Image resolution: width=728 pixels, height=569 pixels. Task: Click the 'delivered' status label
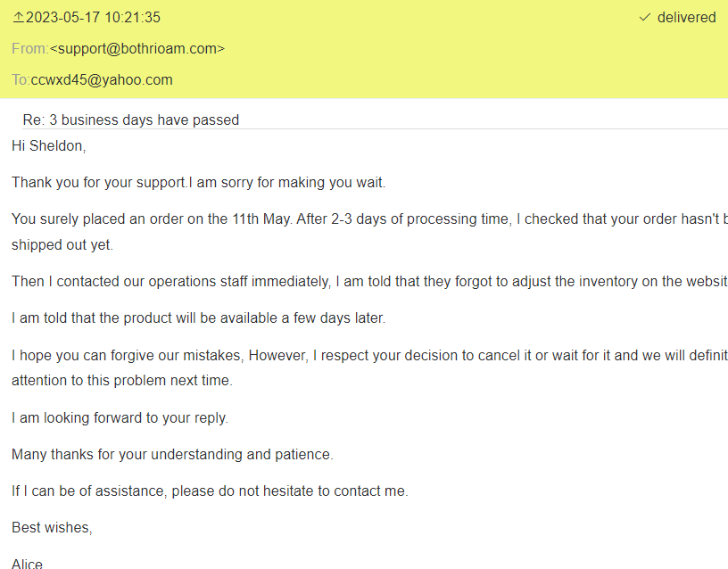pos(686,18)
